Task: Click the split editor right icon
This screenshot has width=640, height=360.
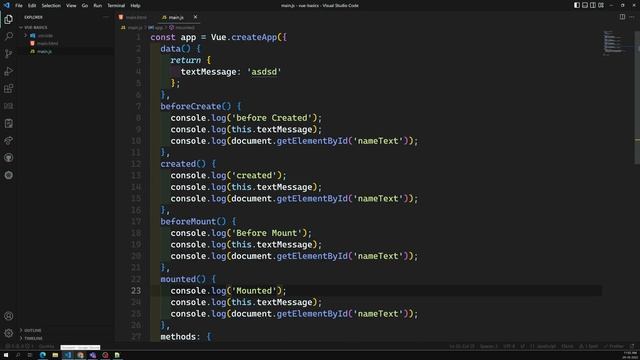Action: point(622,17)
